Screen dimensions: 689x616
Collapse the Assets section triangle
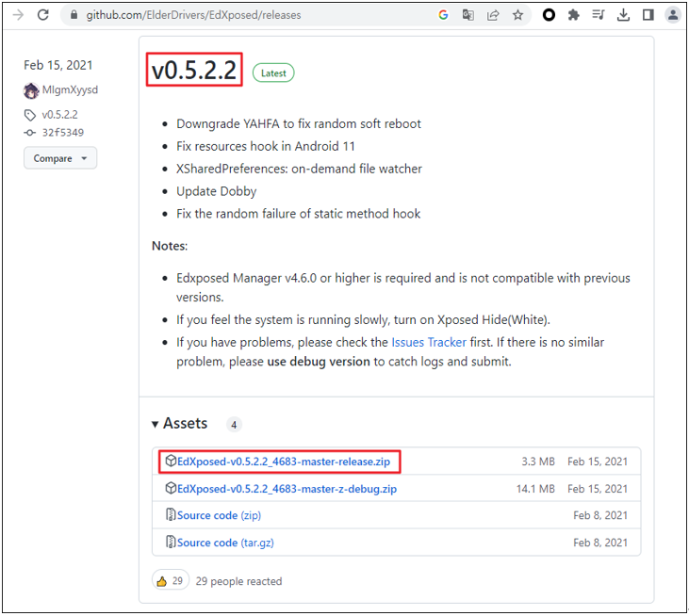pos(155,424)
